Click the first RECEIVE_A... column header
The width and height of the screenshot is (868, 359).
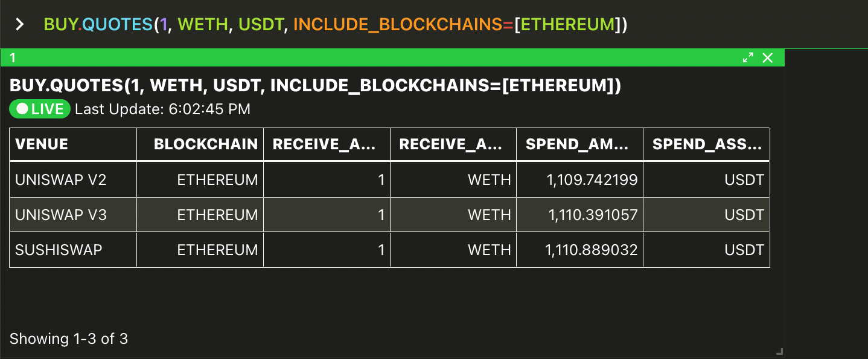point(327,144)
